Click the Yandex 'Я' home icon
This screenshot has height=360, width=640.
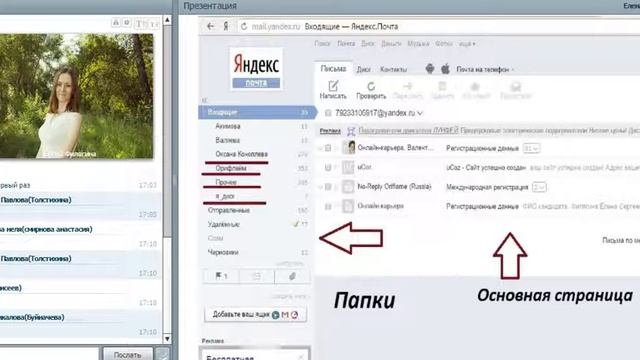coord(226,27)
